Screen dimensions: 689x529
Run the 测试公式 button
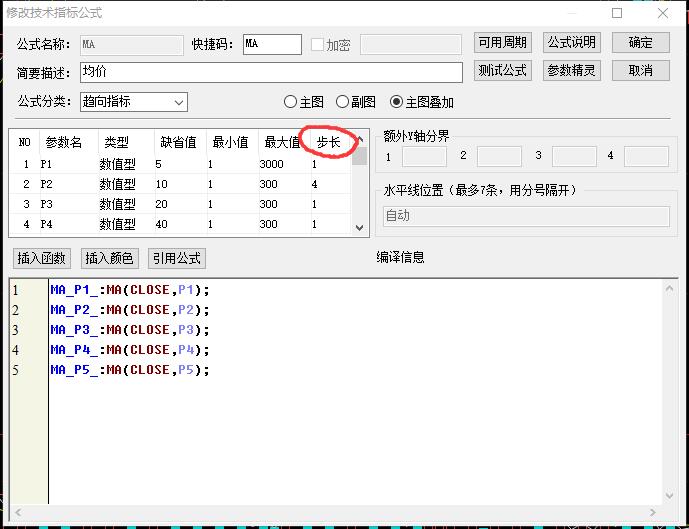pos(503,70)
